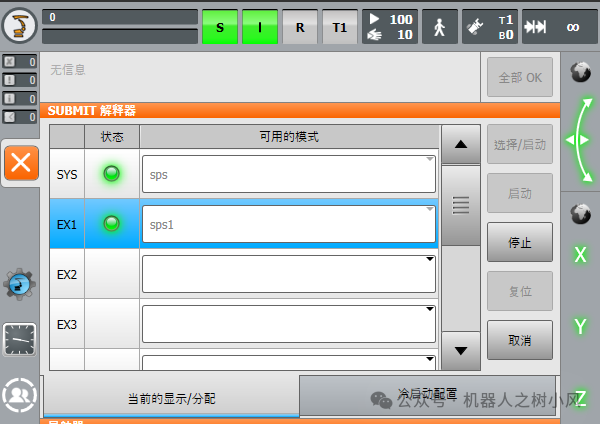Click the 选择/启动 button

520,144
